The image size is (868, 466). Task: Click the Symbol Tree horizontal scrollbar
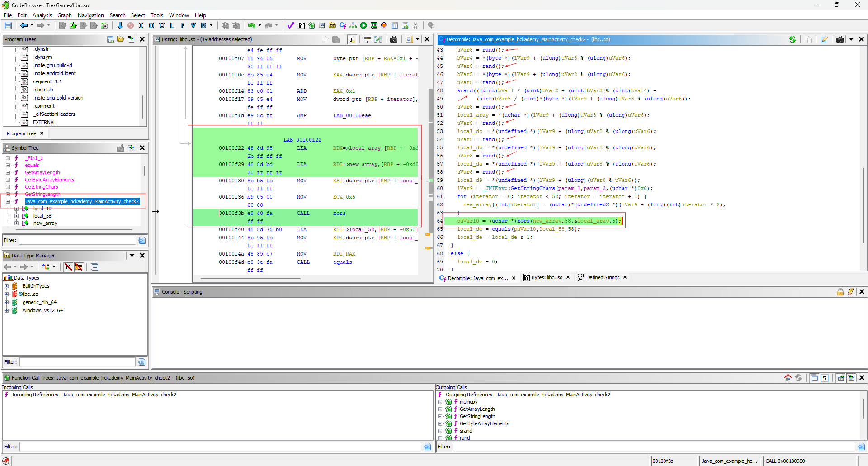75,229
